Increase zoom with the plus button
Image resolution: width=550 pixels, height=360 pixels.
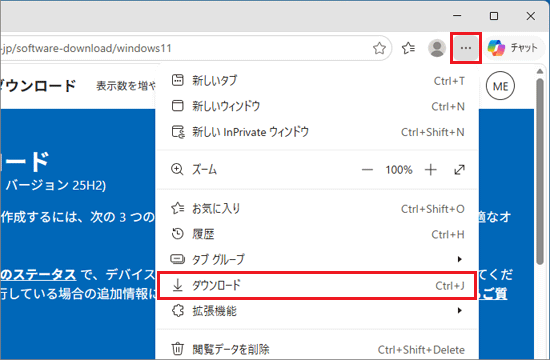(431, 170)
